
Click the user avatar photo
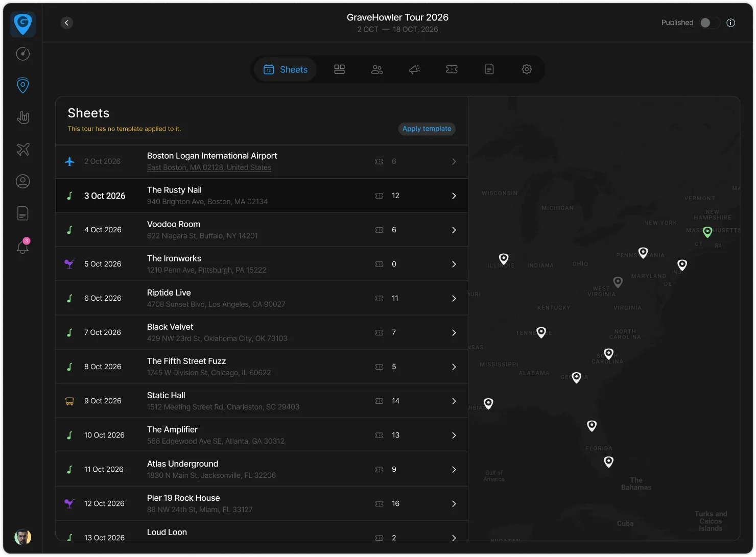tap(23, 537)
